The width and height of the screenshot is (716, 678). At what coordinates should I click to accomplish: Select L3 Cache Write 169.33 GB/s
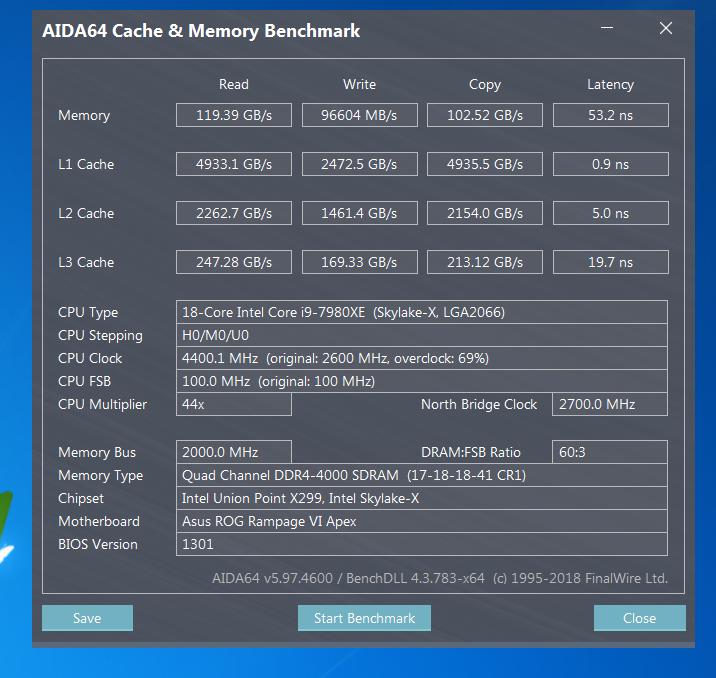click(359, 262)
